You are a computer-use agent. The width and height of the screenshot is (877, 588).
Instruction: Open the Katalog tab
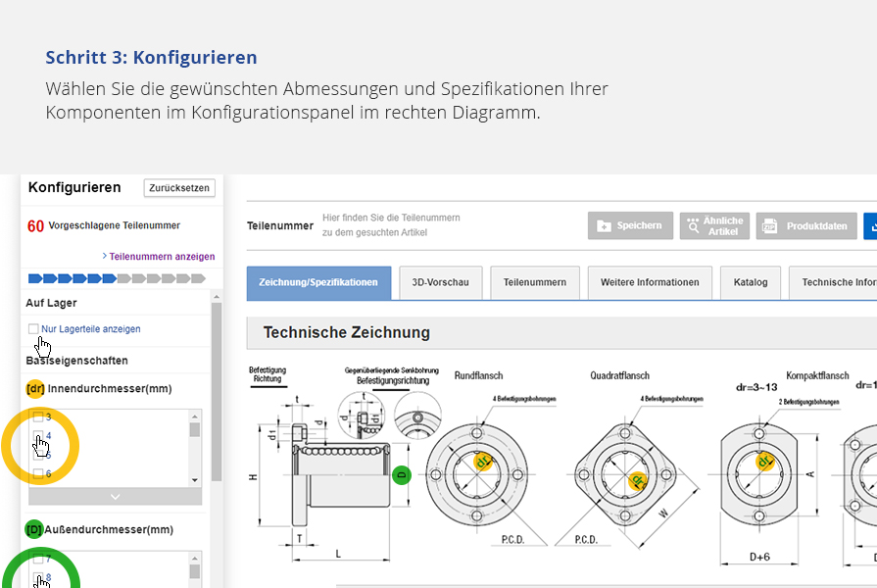coord(751,282)
